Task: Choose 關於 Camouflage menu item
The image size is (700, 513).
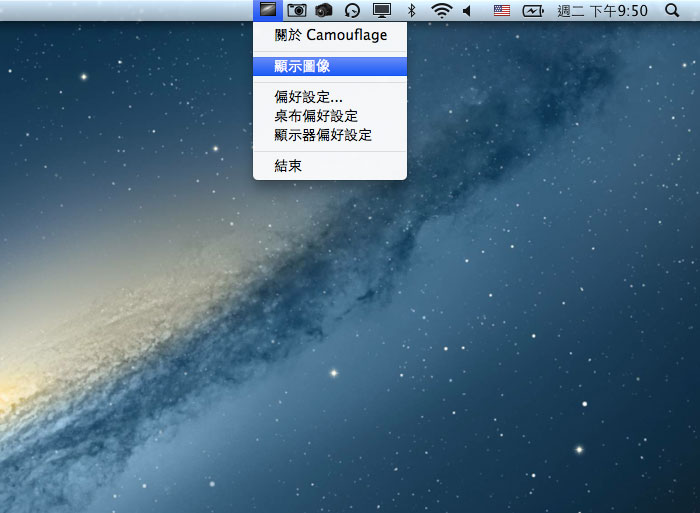Action: coord(330,35)
